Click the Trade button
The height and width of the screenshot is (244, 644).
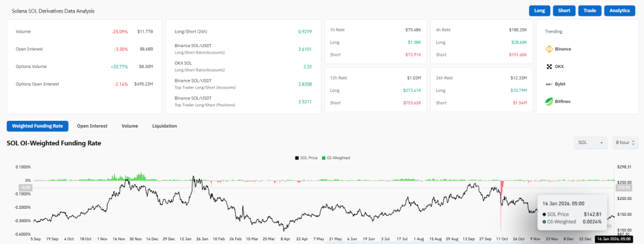click(x=590, y=11)
